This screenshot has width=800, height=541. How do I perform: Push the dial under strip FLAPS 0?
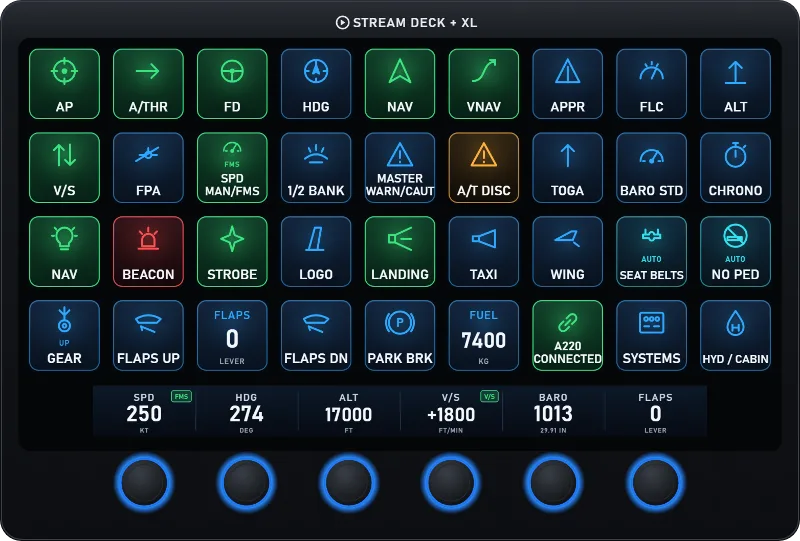tap(656, 483)
